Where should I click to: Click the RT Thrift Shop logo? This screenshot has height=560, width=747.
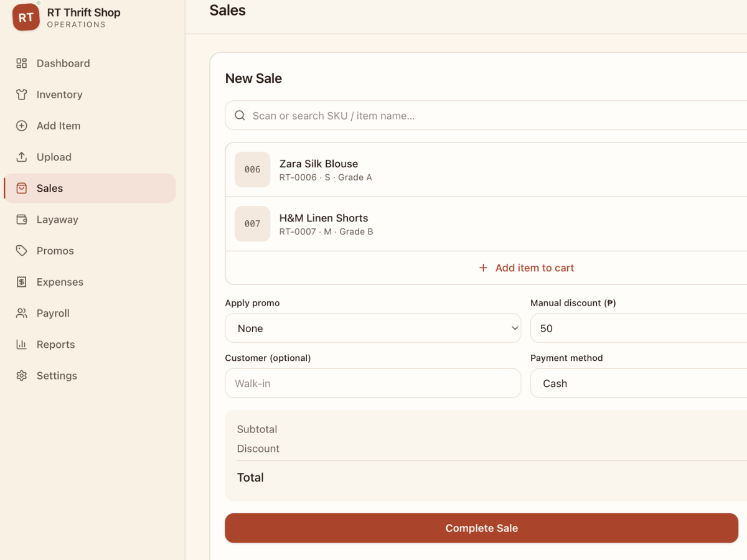click(x=26, y=17)
